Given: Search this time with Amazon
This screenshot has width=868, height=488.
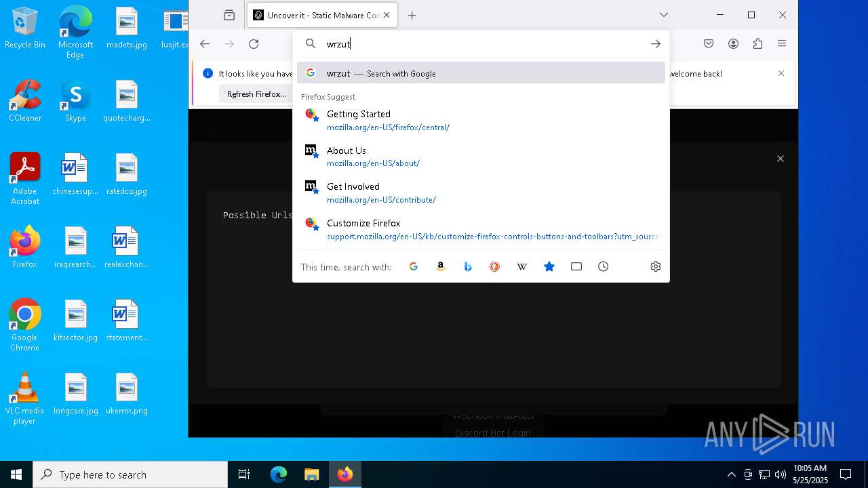Looking at the screenshot, I should pyautogui.click(x=441, y=266).
